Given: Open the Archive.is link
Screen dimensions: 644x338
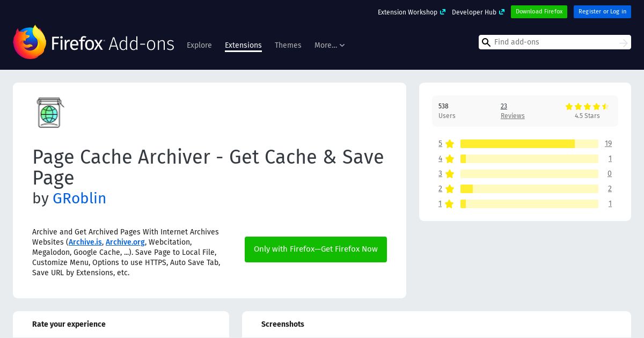Looking at the screenshot, I should [x=85, y=242].
